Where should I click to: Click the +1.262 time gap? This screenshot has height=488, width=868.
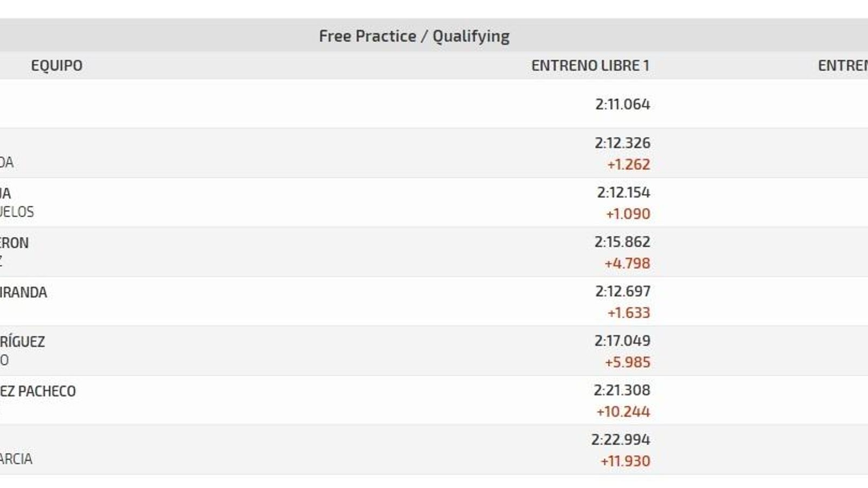(x=628, y=164)
